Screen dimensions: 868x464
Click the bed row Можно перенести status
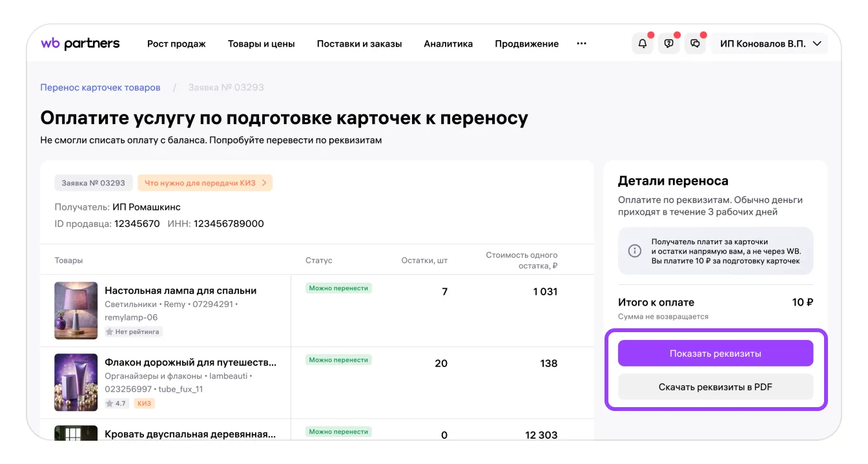point(338,432)
